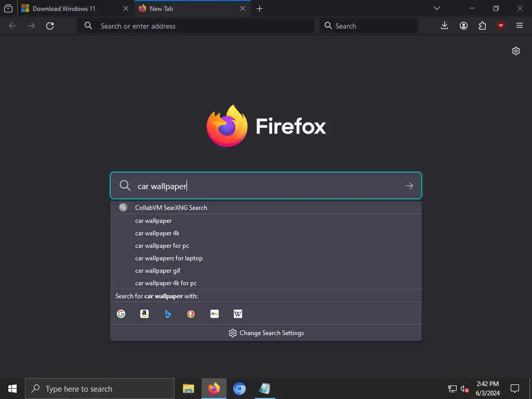Search with eBay icon

(x=215, y=314)
